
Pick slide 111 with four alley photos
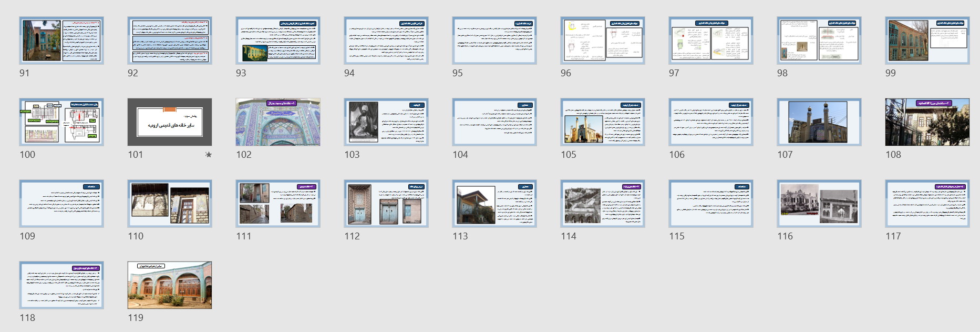coord(278,204)
